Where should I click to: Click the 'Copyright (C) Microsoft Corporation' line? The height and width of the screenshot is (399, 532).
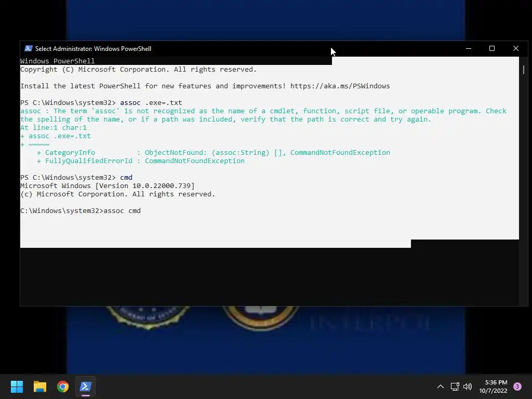tap(138, 70)
